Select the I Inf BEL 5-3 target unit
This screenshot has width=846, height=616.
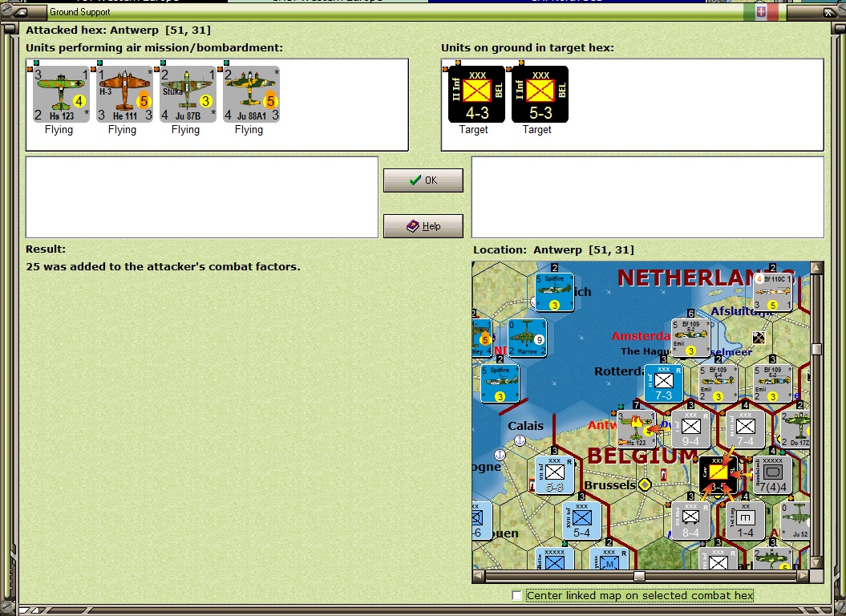click(x=540, y=95)
